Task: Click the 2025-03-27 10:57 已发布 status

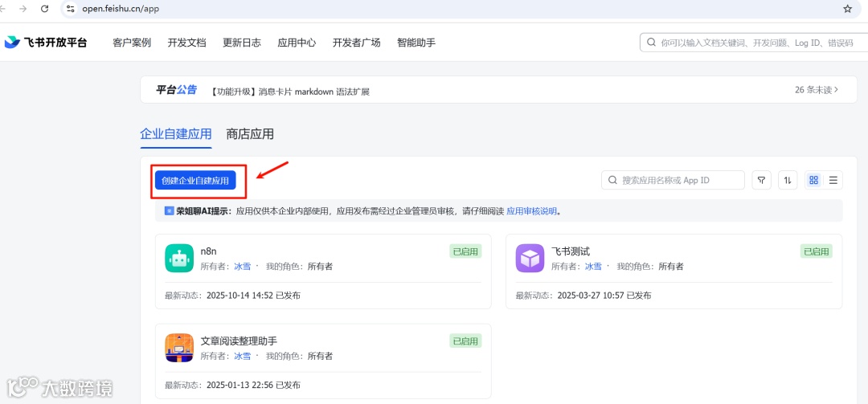Action: click(x=604, y=296)
